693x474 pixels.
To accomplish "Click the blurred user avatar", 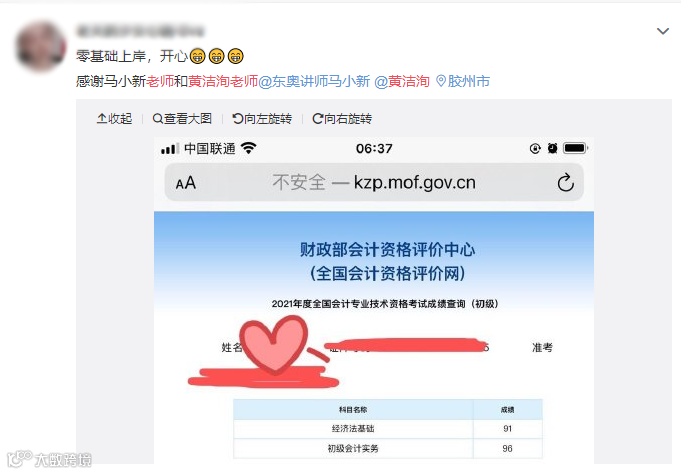I will (x=41, y=47).
